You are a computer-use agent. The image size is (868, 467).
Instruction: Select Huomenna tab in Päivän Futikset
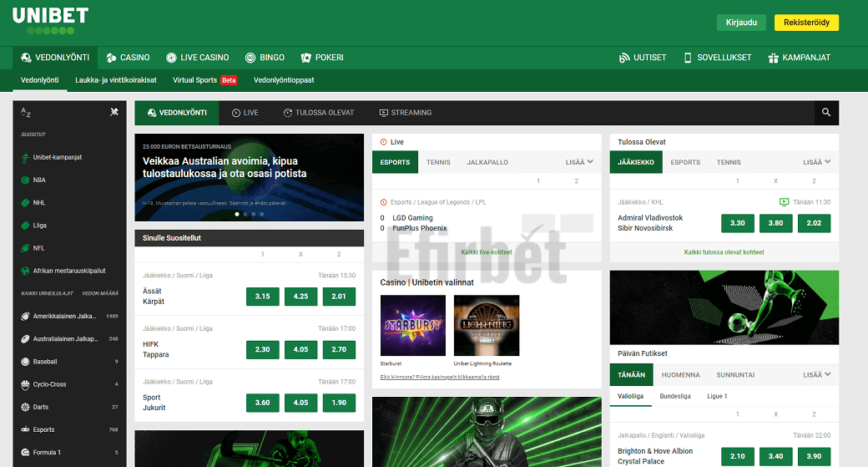click(x=680, y=375)
